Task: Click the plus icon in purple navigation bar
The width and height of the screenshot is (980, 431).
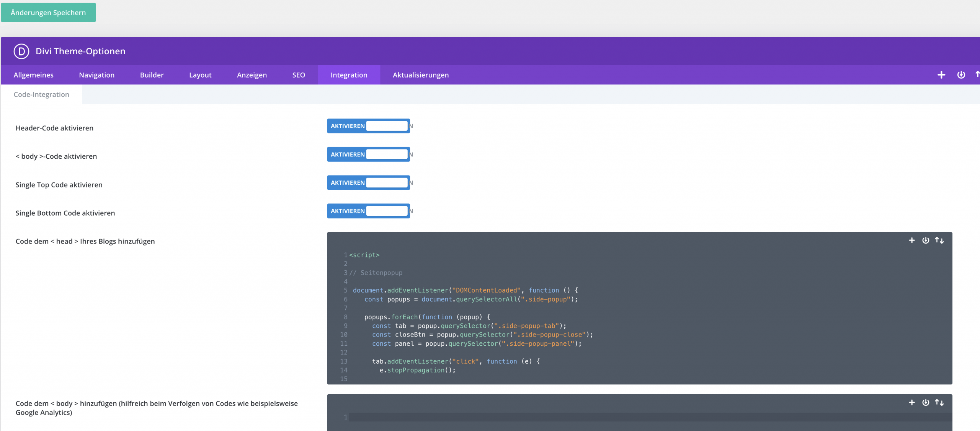Action: (x=941, y=75)
